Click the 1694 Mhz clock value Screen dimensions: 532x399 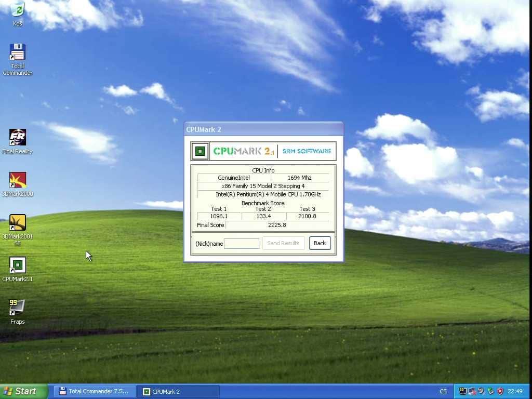[x=299, y=178]
